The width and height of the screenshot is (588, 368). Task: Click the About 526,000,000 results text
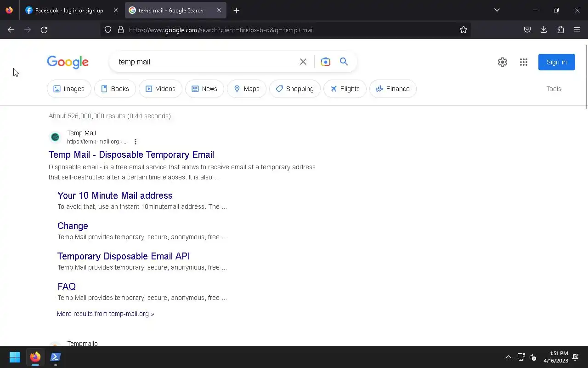click(x=110, y=116)
